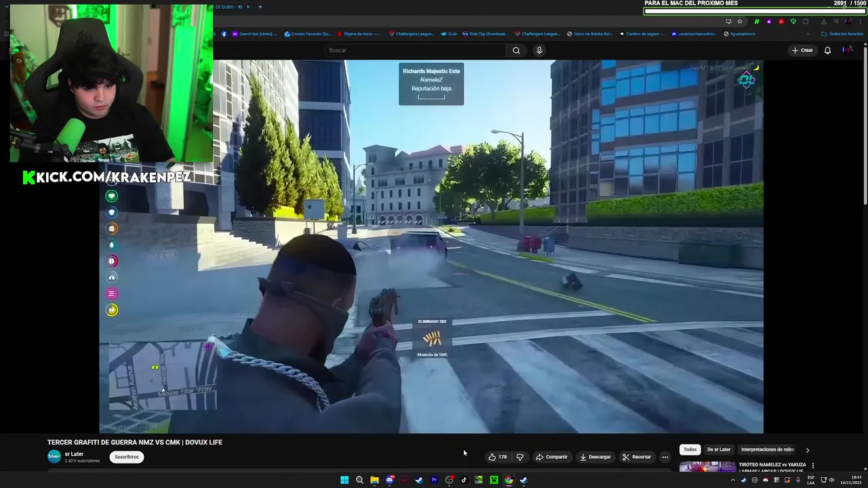
Task: Click the YouTube search magnifier button
Action: [x=516, y=50]
